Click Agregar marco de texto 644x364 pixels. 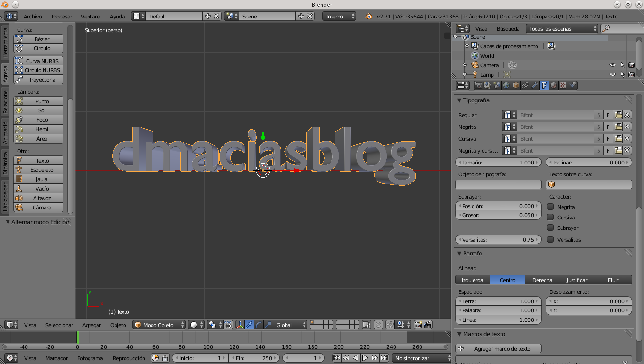[x=498, y=348]
